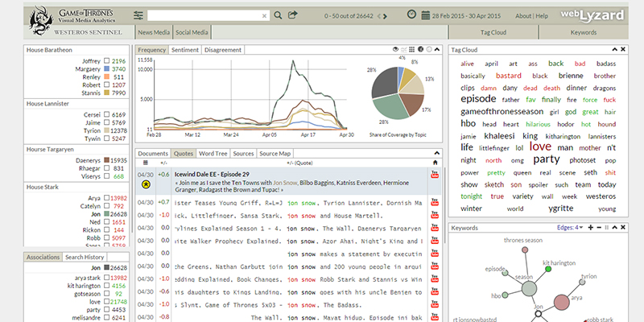Select the News Media tab
644x322 pixels.
coord(154,32)
